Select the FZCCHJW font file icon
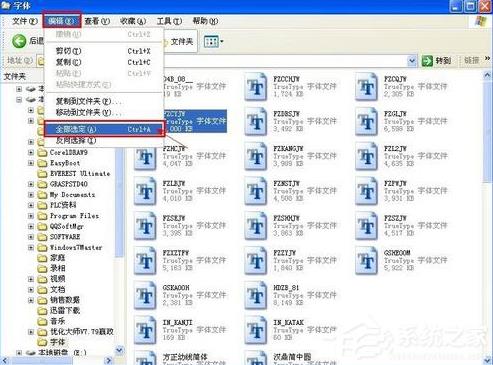This screenshot has height=365, width=493. coord(256,87)
